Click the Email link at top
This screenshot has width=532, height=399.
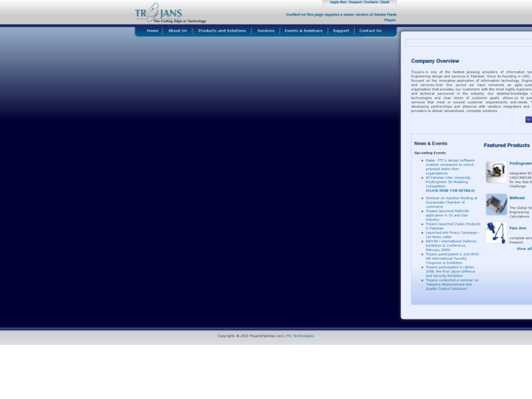[385, 2]
